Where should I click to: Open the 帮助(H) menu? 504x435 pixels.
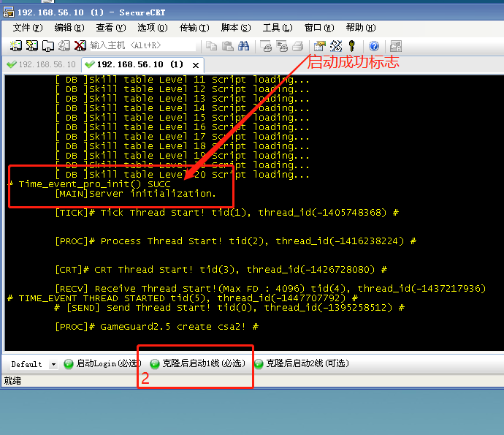point(361,28)
